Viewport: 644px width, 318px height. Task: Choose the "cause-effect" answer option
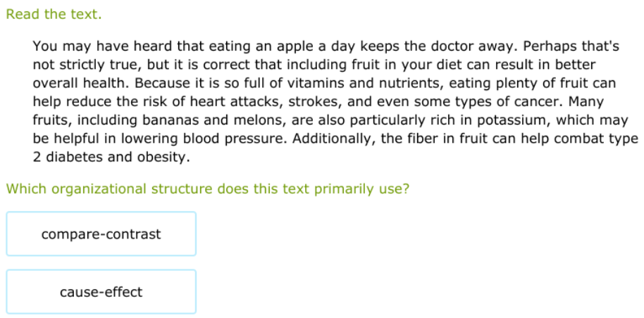101,292
